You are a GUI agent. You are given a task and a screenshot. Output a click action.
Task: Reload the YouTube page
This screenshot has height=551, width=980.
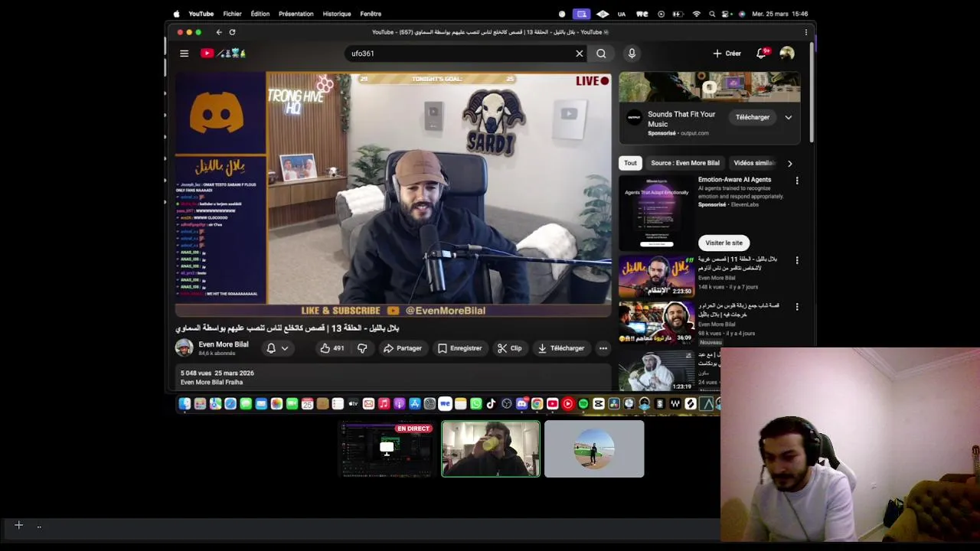(x=232, y=32)
